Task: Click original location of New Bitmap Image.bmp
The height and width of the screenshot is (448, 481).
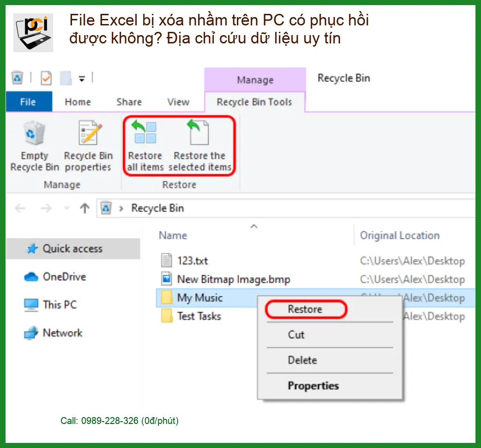Action: coord(412,279)
